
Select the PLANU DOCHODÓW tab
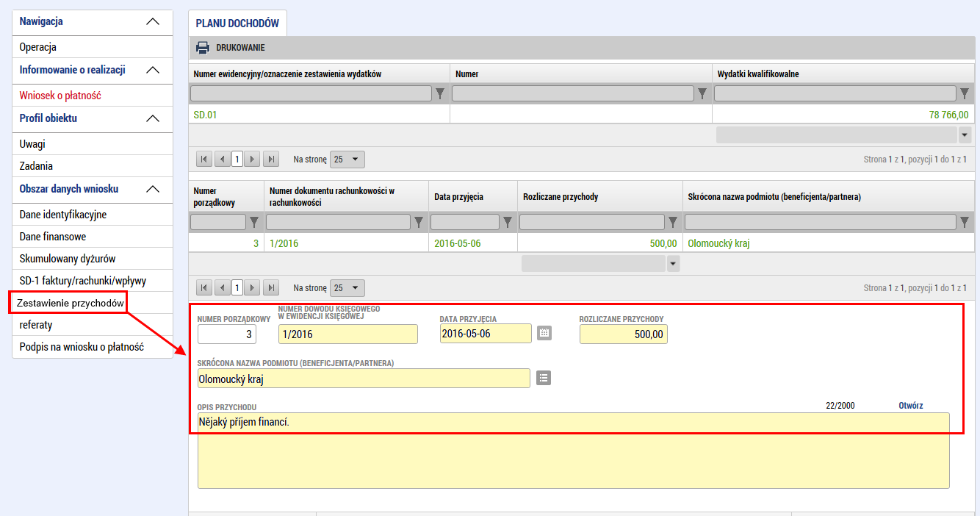[x=237, y=24]
